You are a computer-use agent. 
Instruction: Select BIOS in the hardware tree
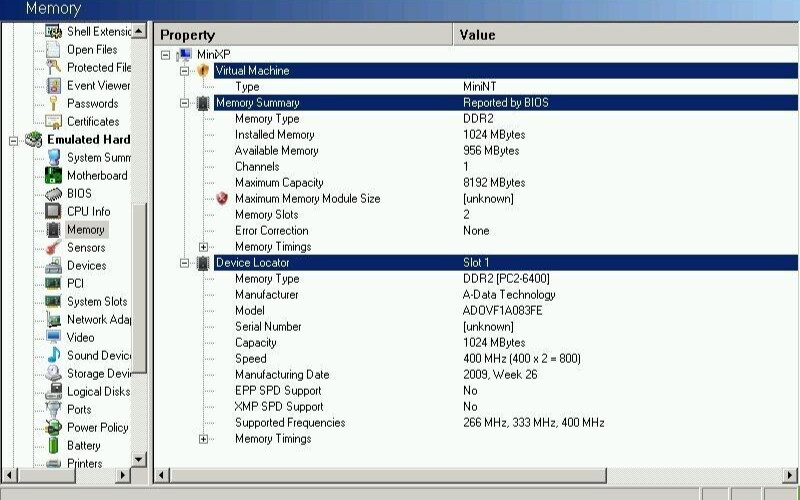coord(79,193)
